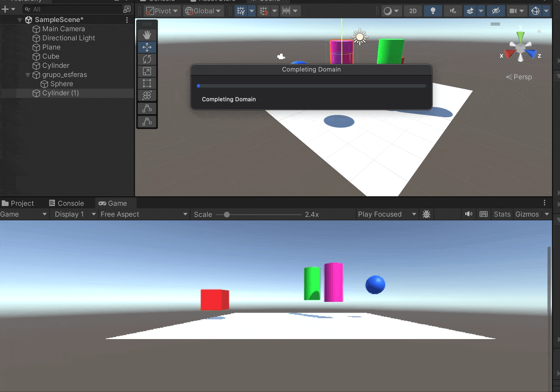The image size is (560, 392).
Task: Click the Stats button
Action: (x=502, y=214)
